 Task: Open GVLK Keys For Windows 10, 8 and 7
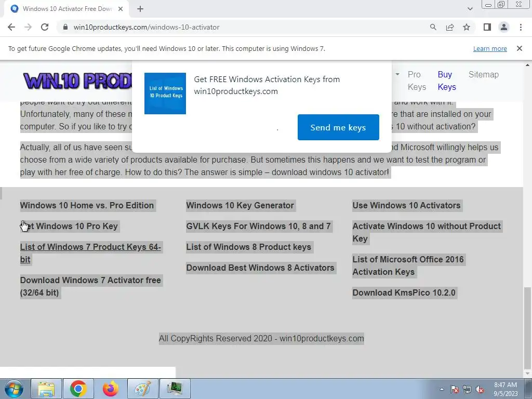tap(258, 226)
